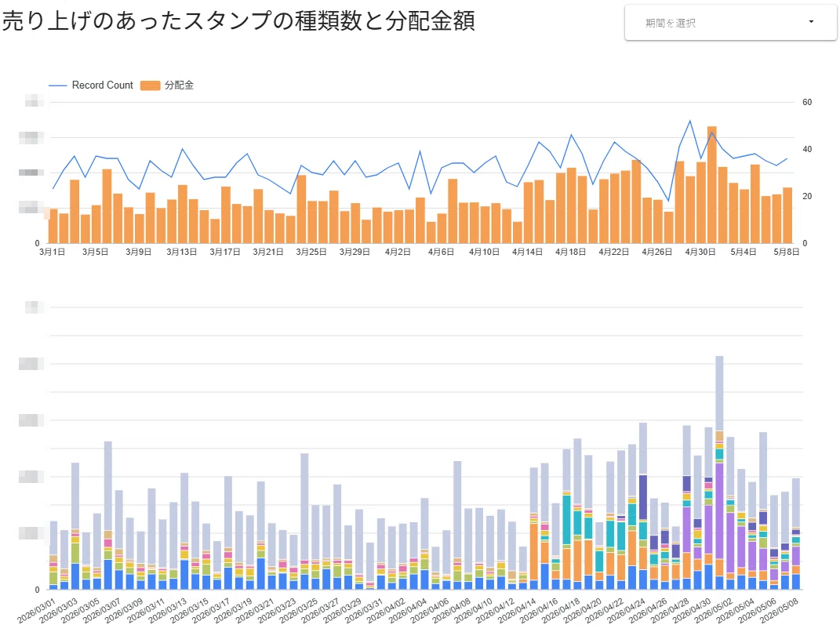This screenshot has height=632, width=840.
Task: Click the 3月25日 axis label
Action: coord(311,252)
